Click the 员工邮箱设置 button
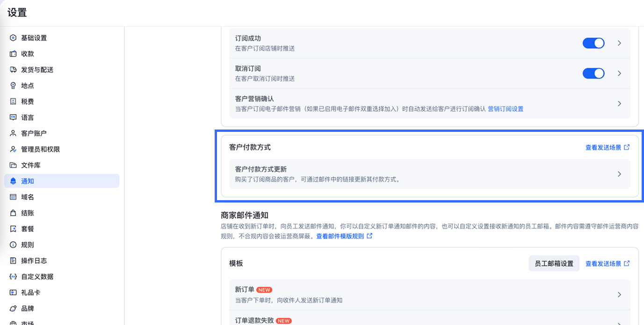Image resolution: width=644 pixels, height=325 pixels. 554,263
